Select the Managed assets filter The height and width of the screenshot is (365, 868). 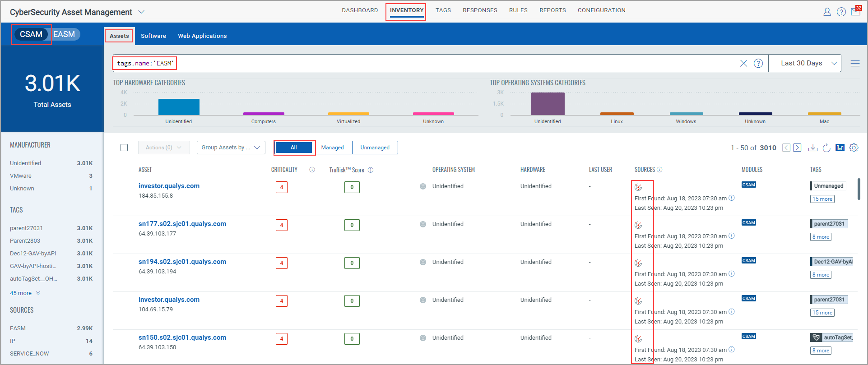(333, 148)
